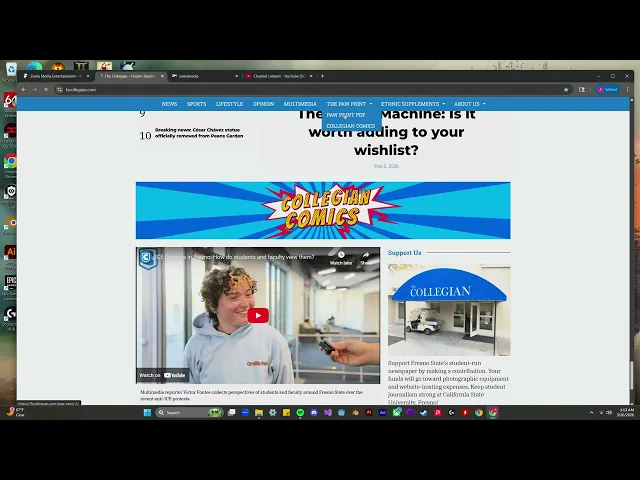Viewport: 640px width, 480px height.
Task: Open the weather widget on taskbar
Action: tap(16, 412)
